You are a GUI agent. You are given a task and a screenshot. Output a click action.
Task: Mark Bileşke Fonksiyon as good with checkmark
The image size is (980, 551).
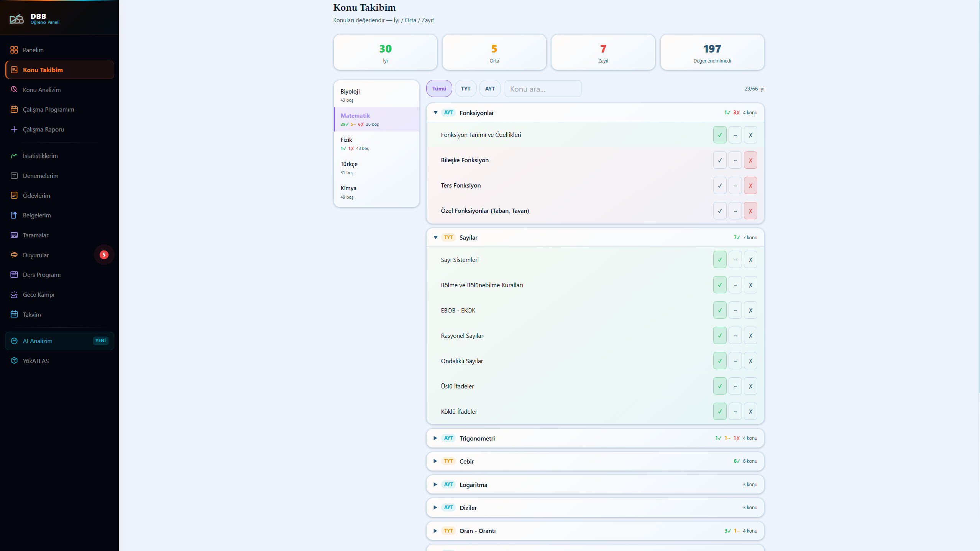(720, 160)
